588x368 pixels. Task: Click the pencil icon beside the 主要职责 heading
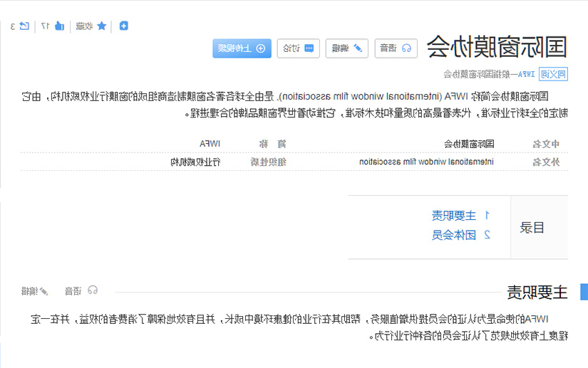[44, 291]
